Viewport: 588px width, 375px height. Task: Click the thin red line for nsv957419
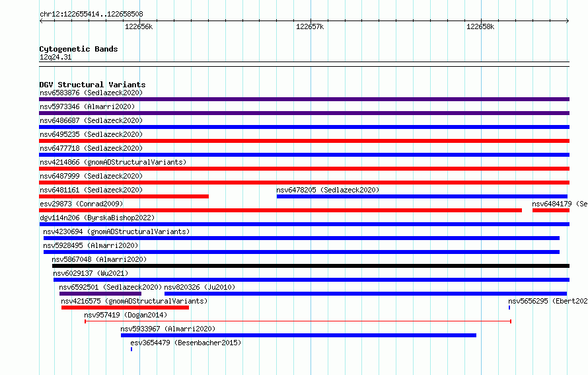298,321
